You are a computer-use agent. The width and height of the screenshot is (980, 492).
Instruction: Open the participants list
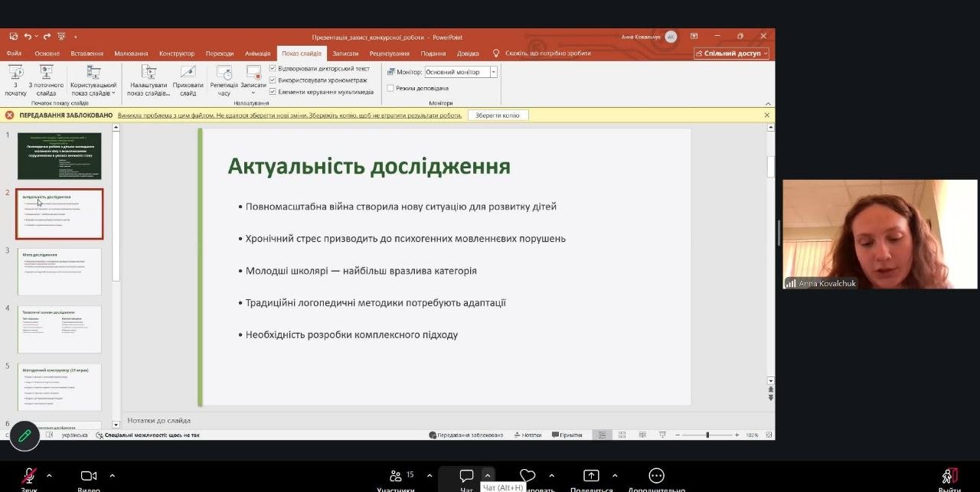(x=396, y=477)
